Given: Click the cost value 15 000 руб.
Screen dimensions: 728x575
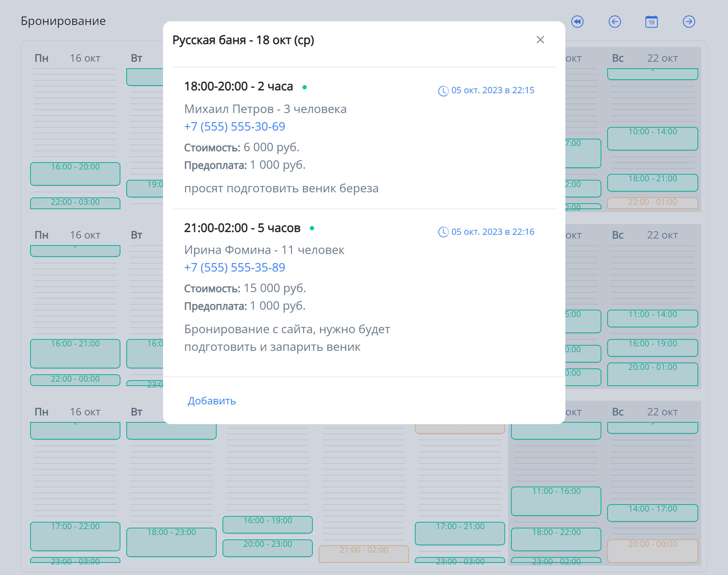Looking at the screenshot, I should click(x=275, y=288).
